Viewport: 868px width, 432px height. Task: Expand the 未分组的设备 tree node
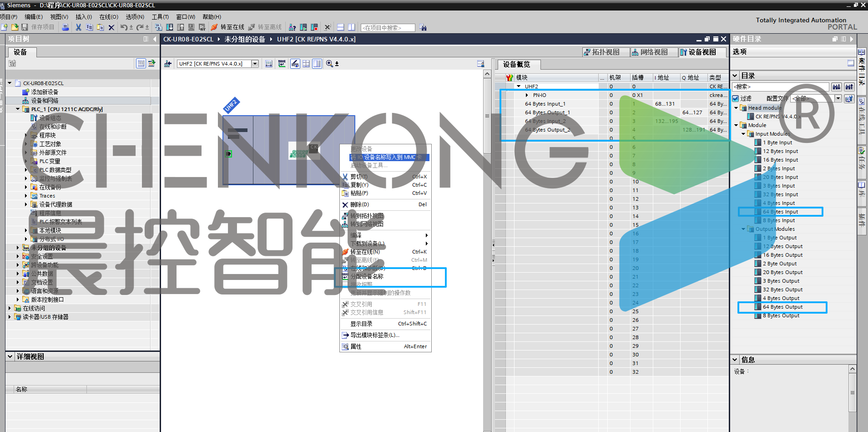18,248
